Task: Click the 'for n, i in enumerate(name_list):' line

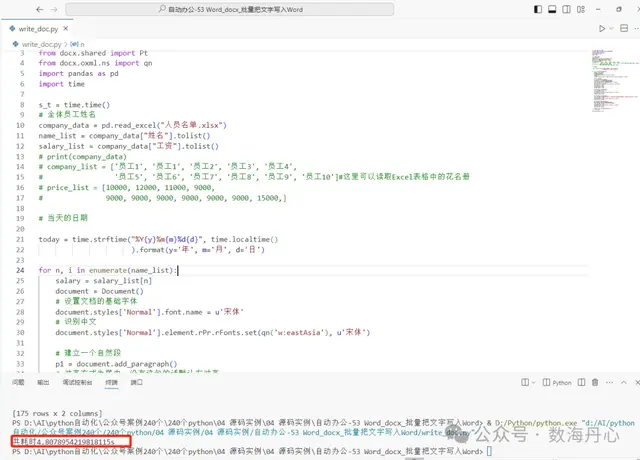Action: pyautogui.click(x=108, y=270)
